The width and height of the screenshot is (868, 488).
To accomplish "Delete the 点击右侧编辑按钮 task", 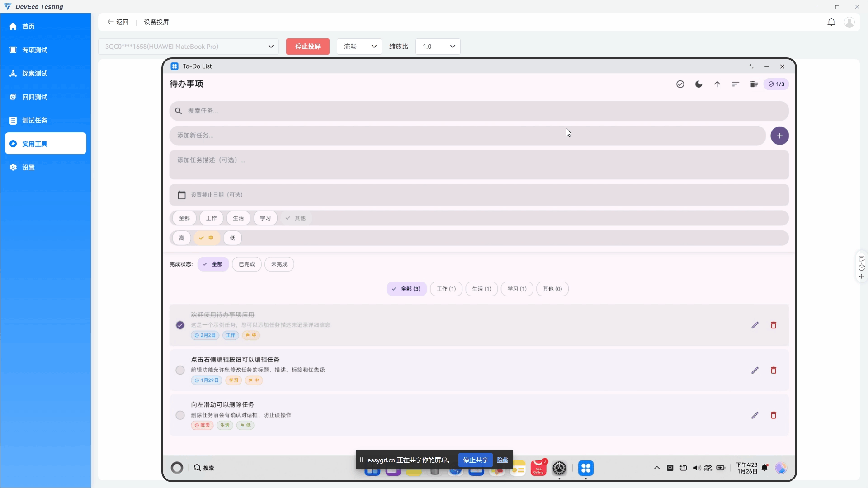I will pyautogui.click(x=774, y=371).
